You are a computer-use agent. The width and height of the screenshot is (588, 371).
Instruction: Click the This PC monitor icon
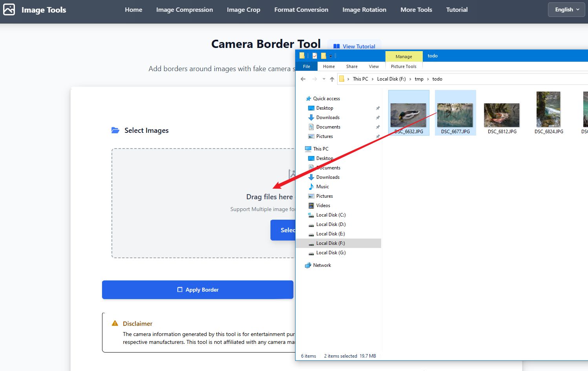(308, 149)
